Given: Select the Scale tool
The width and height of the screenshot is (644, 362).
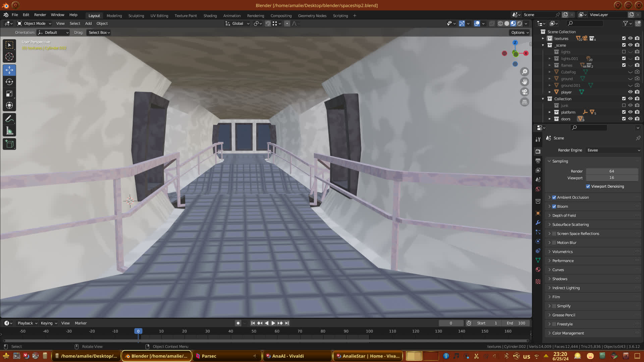Looking at the screenshot, I should tap(9, 94).
